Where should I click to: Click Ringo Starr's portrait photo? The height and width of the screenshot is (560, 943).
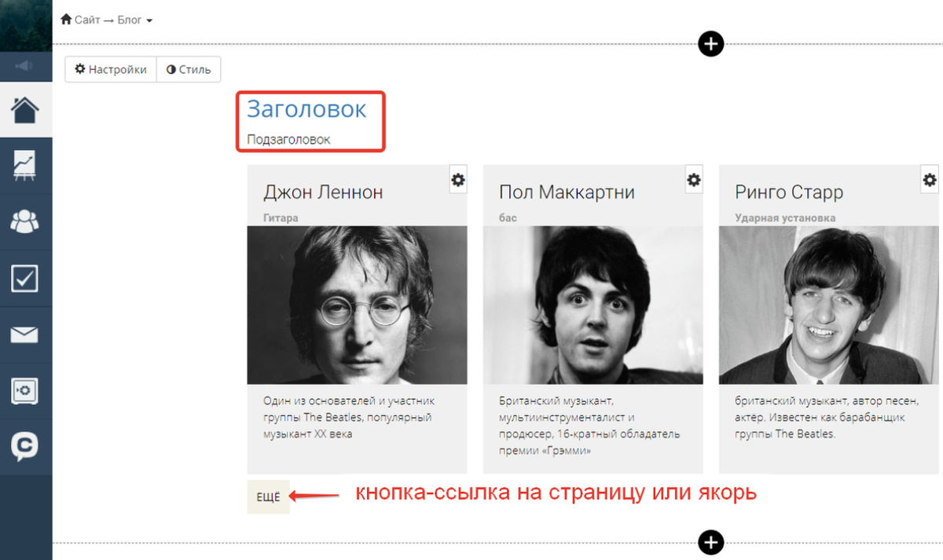pyautogui.click(x=828, y=305)
